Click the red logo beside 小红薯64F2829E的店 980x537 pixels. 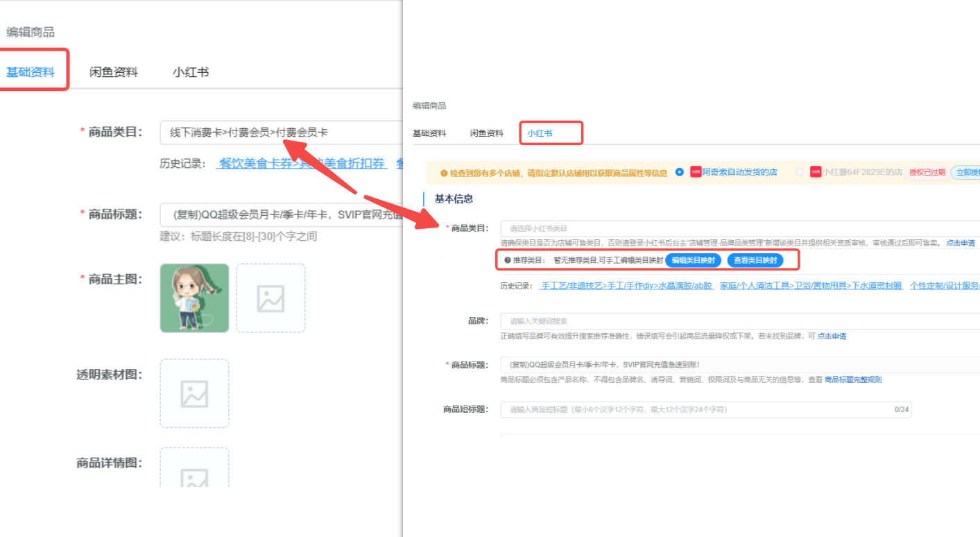click(816, 172)
